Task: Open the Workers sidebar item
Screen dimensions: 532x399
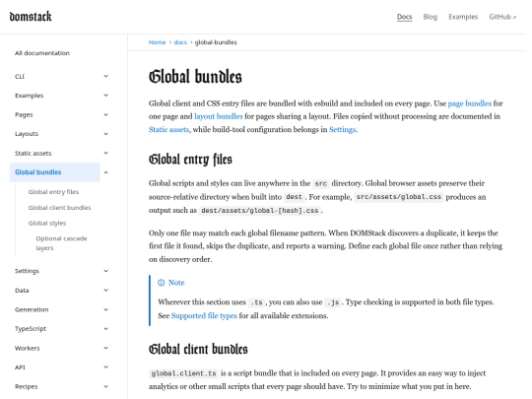Action: pos(28,348)
